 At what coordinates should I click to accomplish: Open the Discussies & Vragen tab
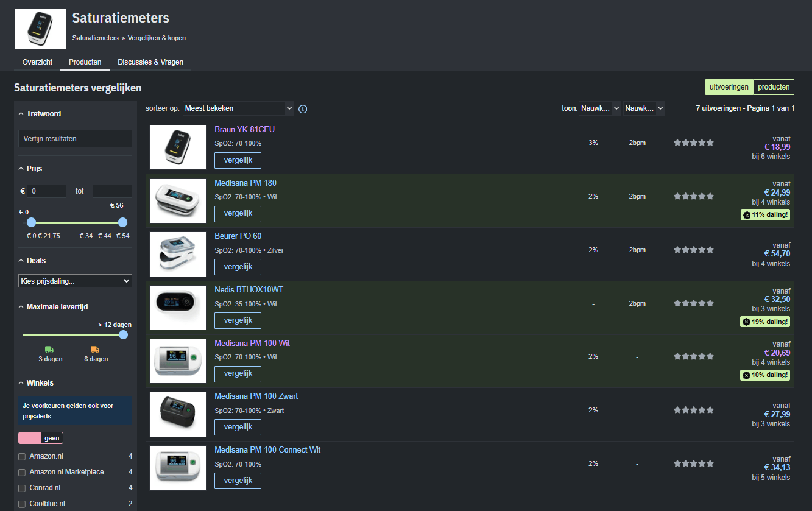(x=150, y=62)
